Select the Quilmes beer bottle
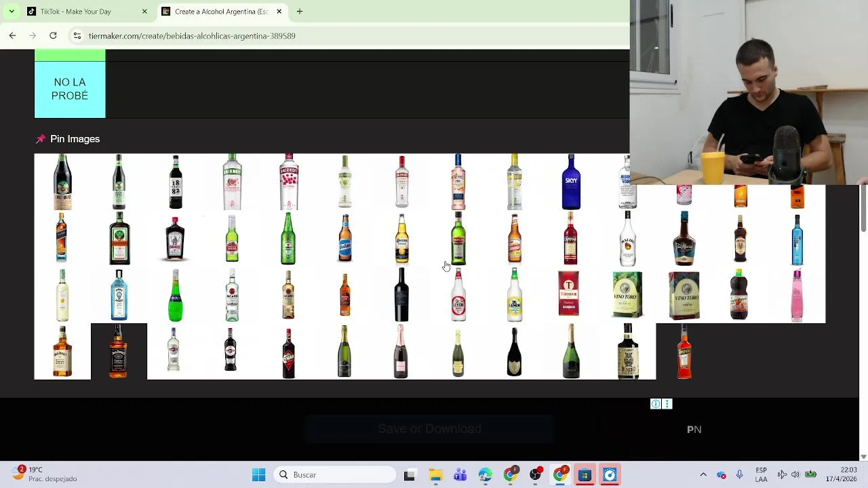Image resolution: width=868 pixels, height=488 pixels. (345, 239)
